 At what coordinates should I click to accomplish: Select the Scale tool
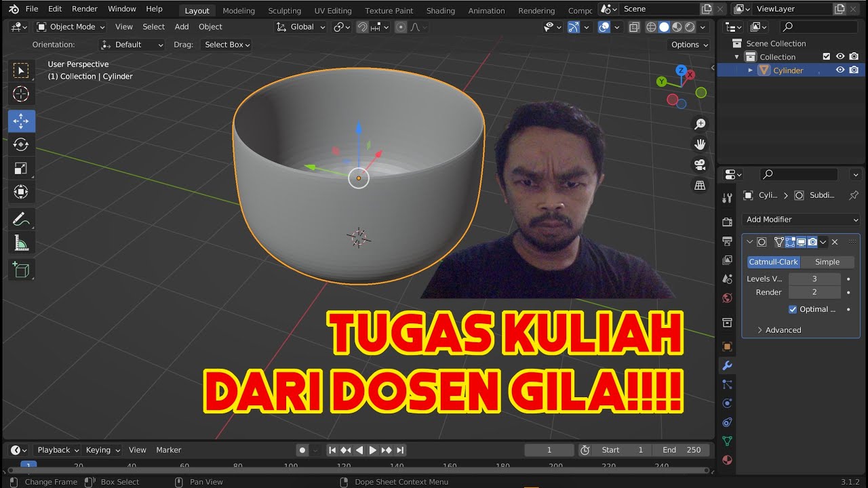click(21, 168)
